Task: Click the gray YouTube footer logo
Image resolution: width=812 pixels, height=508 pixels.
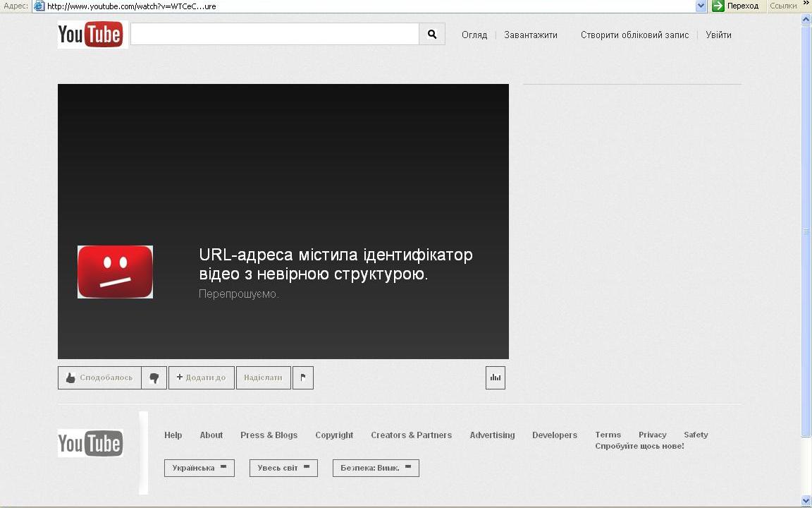Action: coord(90,443)
